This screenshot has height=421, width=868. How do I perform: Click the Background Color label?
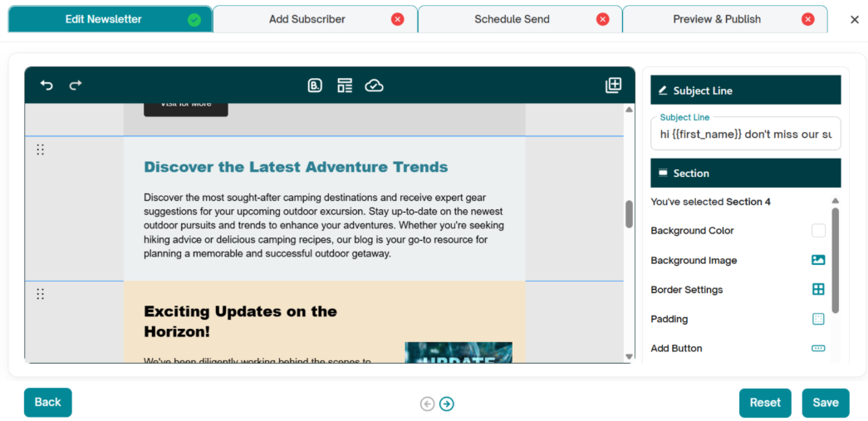[692, 231]
